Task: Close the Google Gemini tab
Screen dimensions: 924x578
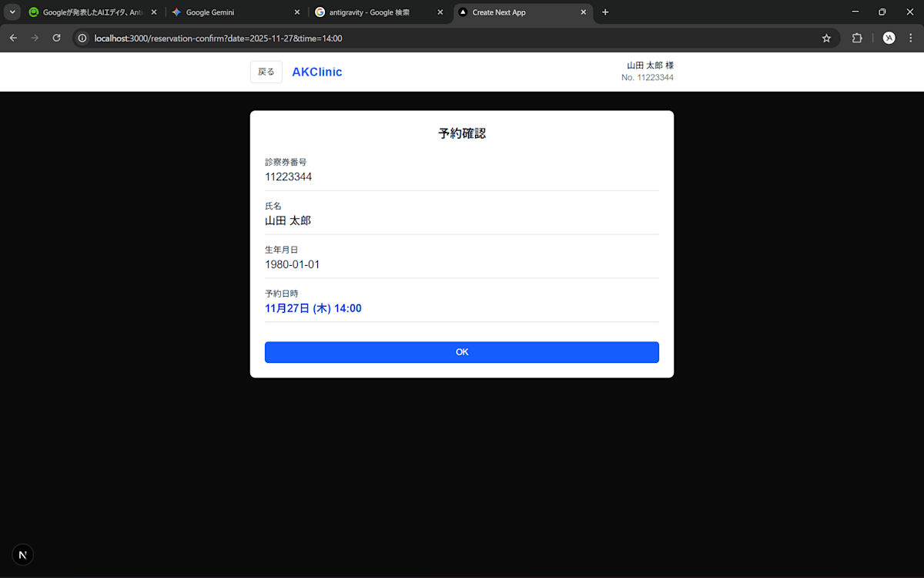Action: pyautogui.click(x=297, y=12)
